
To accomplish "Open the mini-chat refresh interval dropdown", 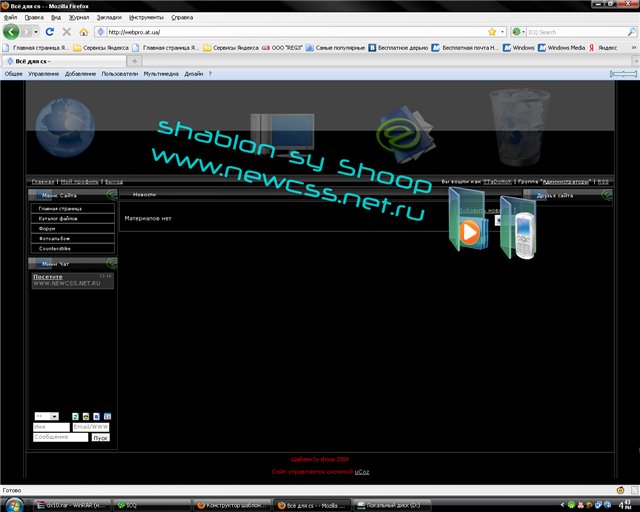I will pos(46,416).
